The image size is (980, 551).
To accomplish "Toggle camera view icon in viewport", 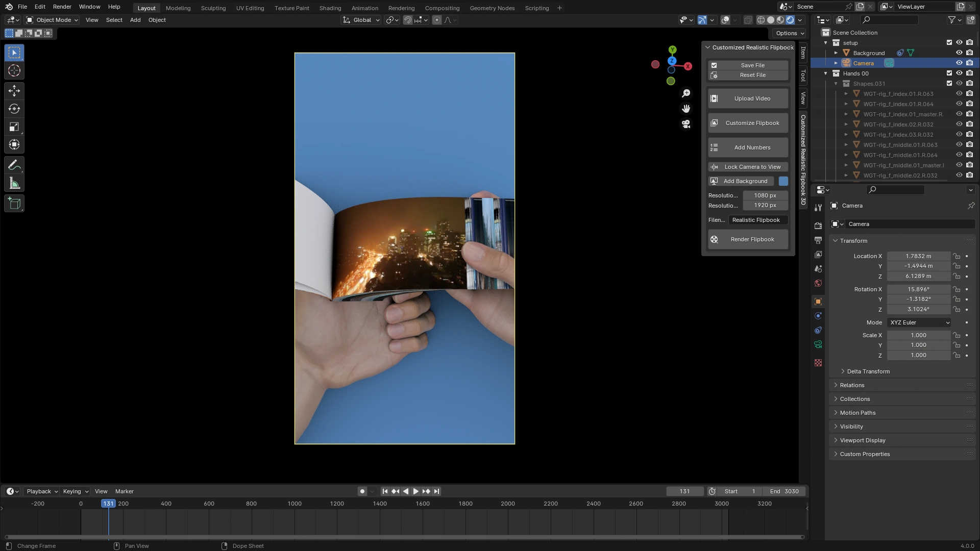I will click(686, 124).
